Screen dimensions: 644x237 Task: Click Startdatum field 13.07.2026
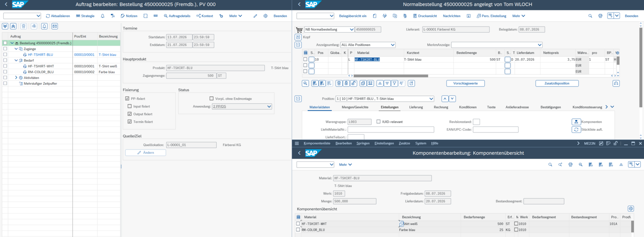coord(179,37)
